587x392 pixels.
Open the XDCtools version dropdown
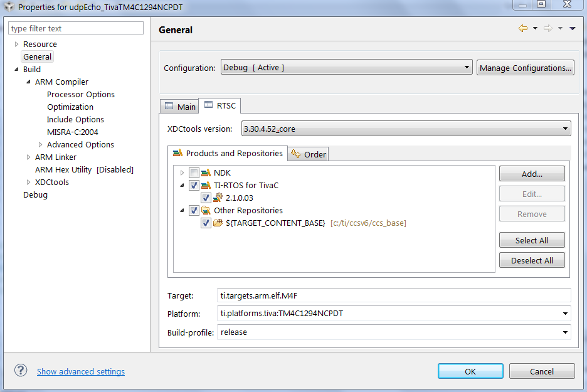(406, 129)
